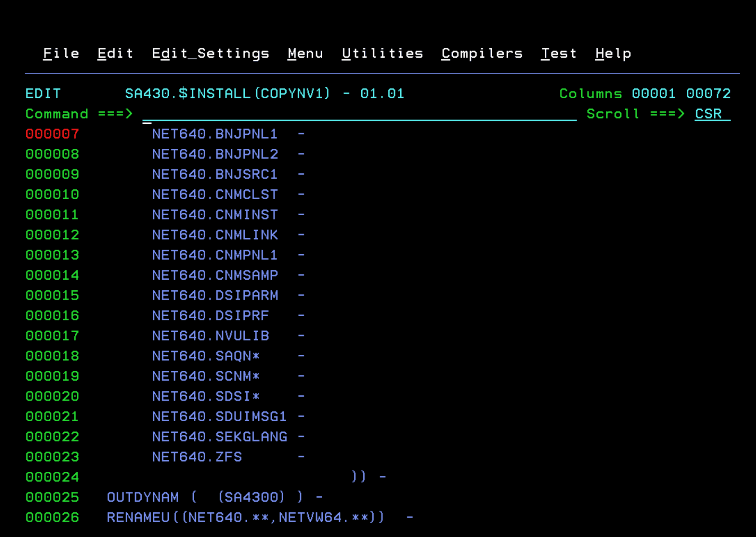Open the Edit_Settings menu
This screenshot has width=756, height=537.
(211, 53)
